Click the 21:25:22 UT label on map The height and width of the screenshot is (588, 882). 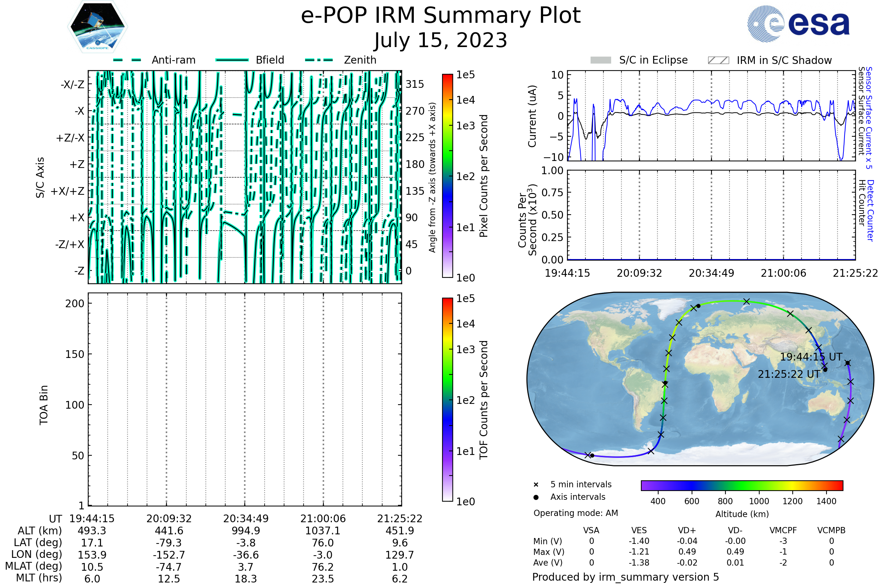(x=789, y=374)
